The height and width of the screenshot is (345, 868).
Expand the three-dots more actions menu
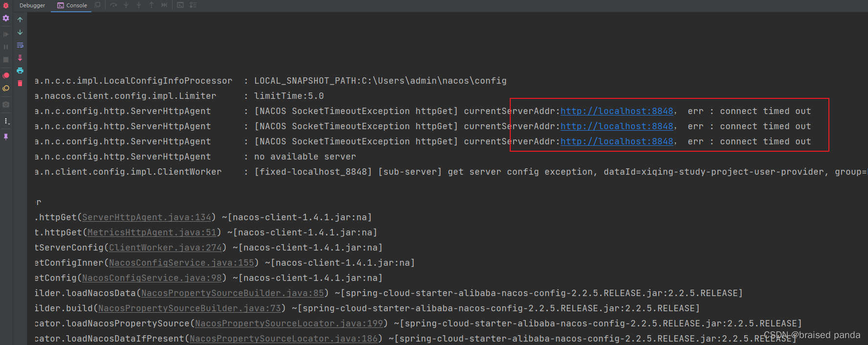[6, 121]
